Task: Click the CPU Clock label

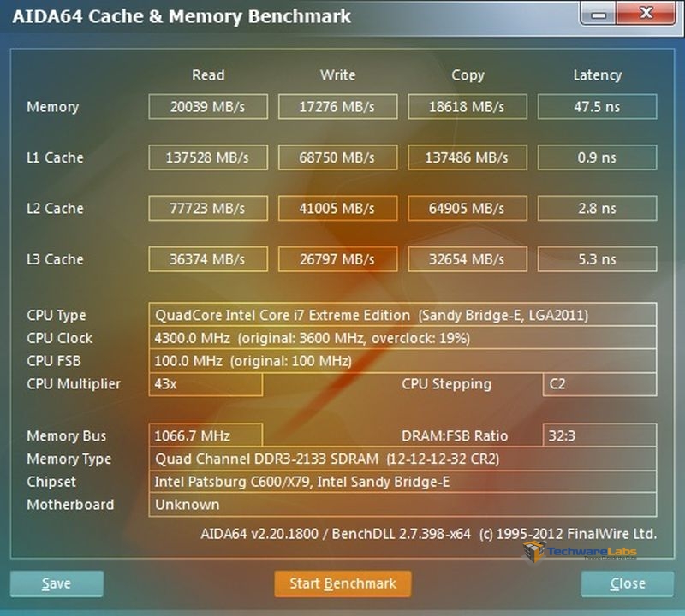Action: (59, 338)
